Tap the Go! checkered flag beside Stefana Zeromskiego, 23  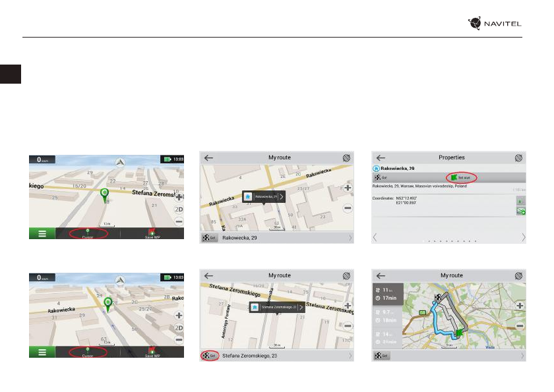(x=209, y=356)
